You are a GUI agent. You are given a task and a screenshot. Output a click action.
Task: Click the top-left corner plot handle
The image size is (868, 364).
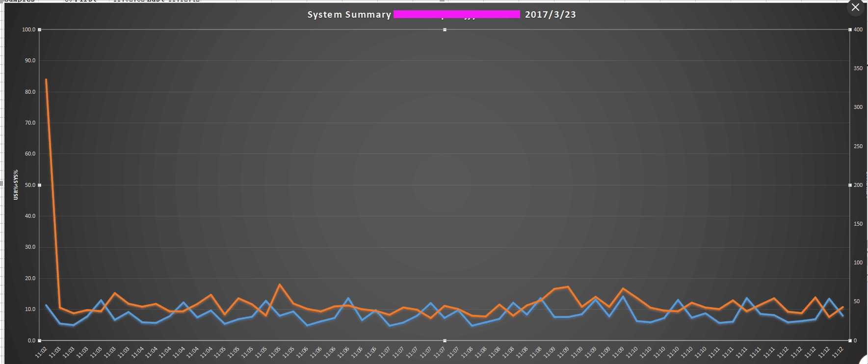click(40, 30)
